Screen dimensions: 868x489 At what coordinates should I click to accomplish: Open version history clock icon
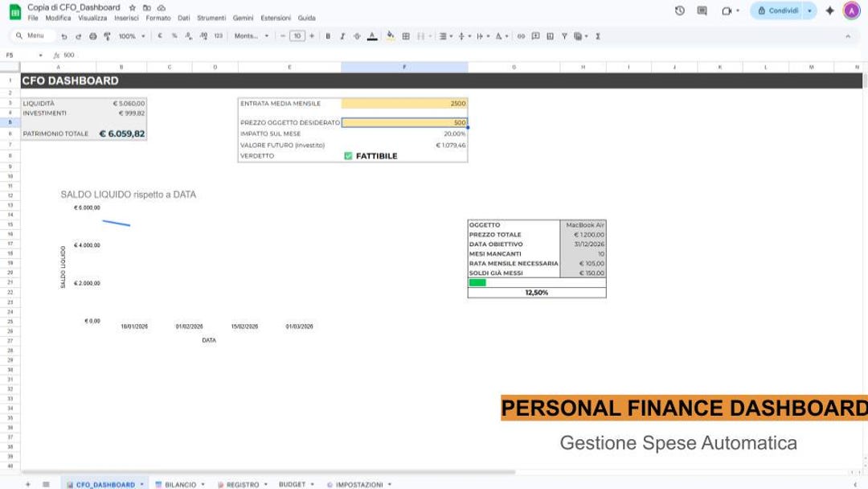[680, 10]
